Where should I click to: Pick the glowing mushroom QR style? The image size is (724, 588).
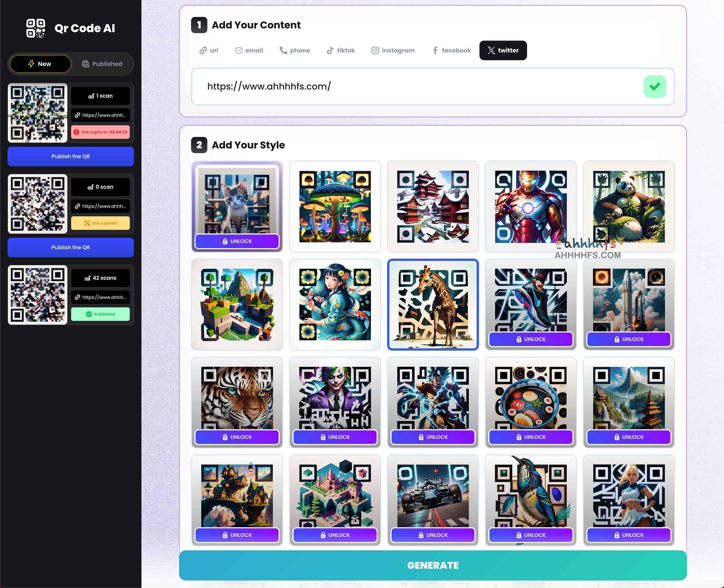click(x=335, y=206)
